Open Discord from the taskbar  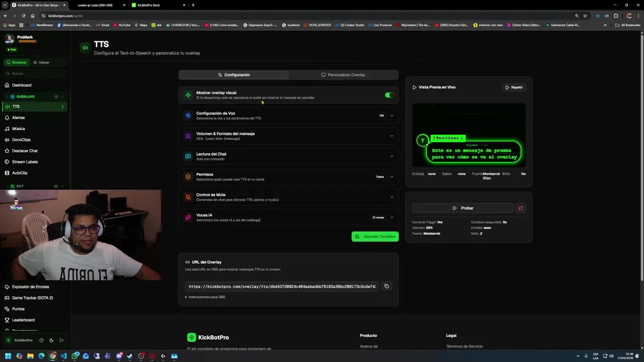coord(119,356)
